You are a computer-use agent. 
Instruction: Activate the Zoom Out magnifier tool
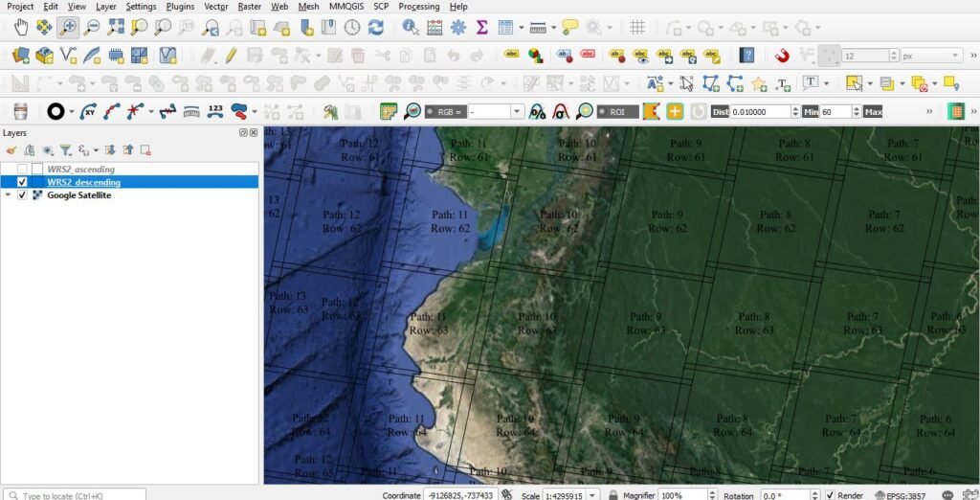point(92,28)
